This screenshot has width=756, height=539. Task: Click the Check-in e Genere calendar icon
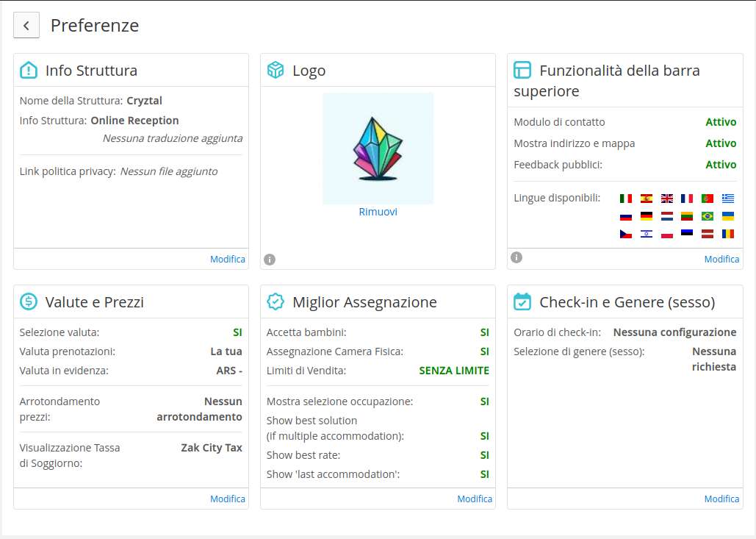tap(522, 301)
